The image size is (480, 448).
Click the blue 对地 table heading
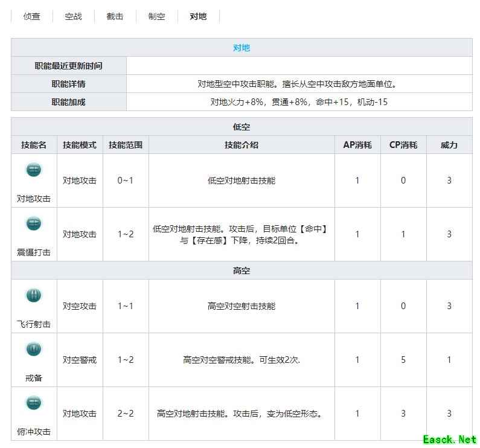pyautogui.click(x=242, y=48)
